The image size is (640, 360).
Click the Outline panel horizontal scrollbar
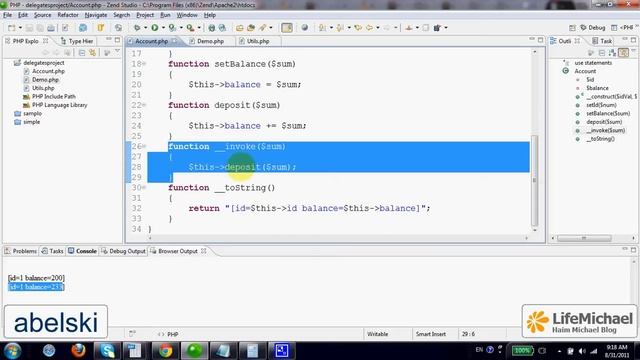(x=584, y=238)
